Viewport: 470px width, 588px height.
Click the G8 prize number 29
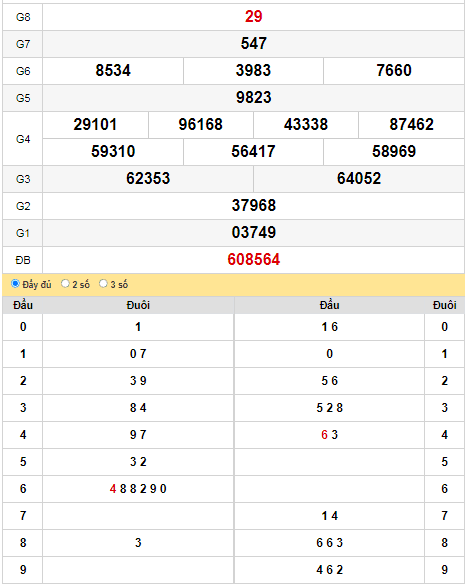(254, 16)
